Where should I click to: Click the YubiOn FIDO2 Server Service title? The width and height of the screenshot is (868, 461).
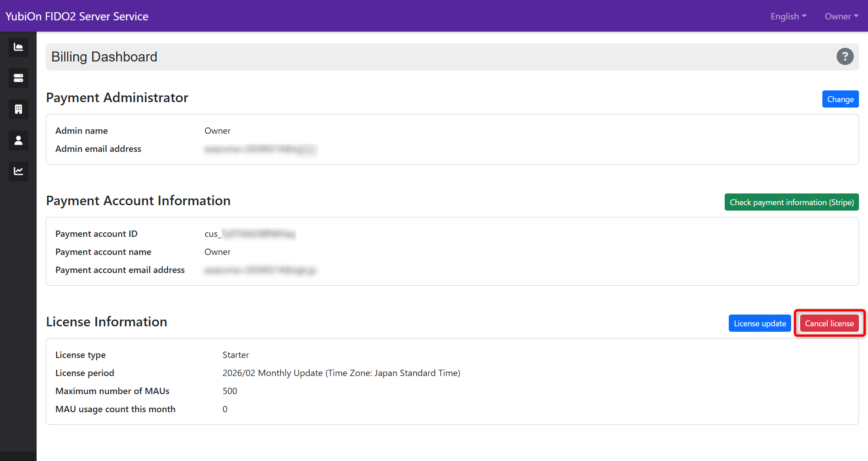pyautogui.click(x=77, y=16)
